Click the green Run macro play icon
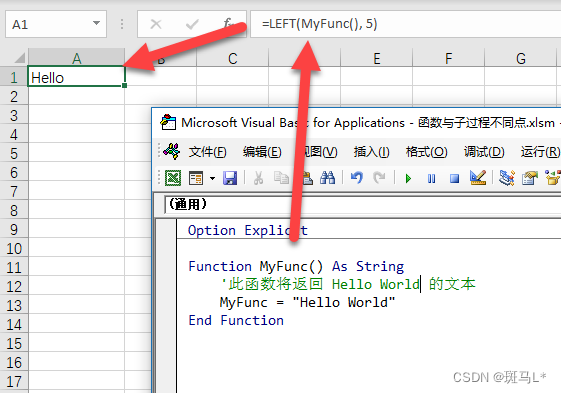This screenshot has height=393, width=561. (x=408, y=178)
